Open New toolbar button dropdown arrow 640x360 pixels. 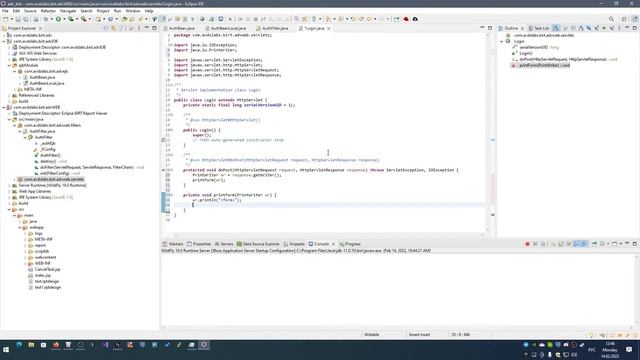tap(11, 19)
